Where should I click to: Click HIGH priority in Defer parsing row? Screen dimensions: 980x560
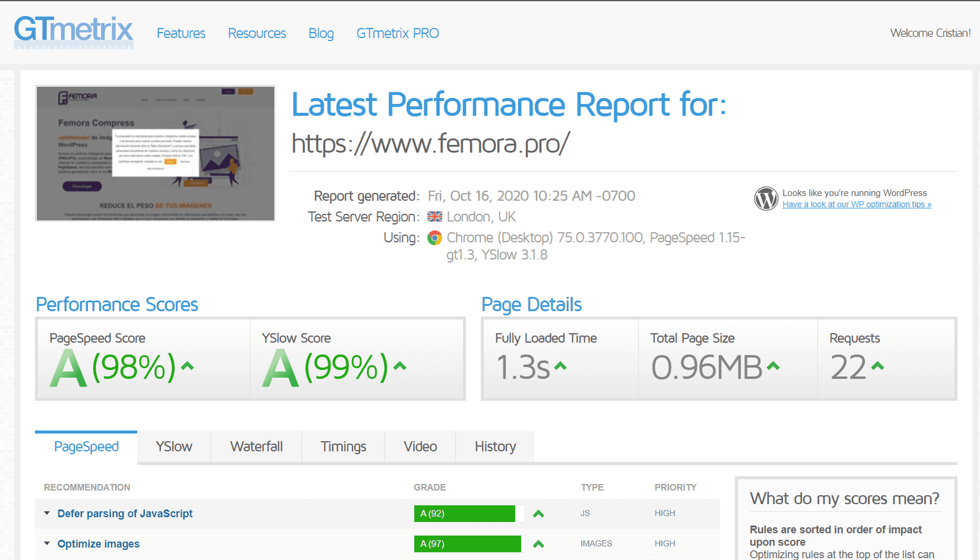pos(665,513)
